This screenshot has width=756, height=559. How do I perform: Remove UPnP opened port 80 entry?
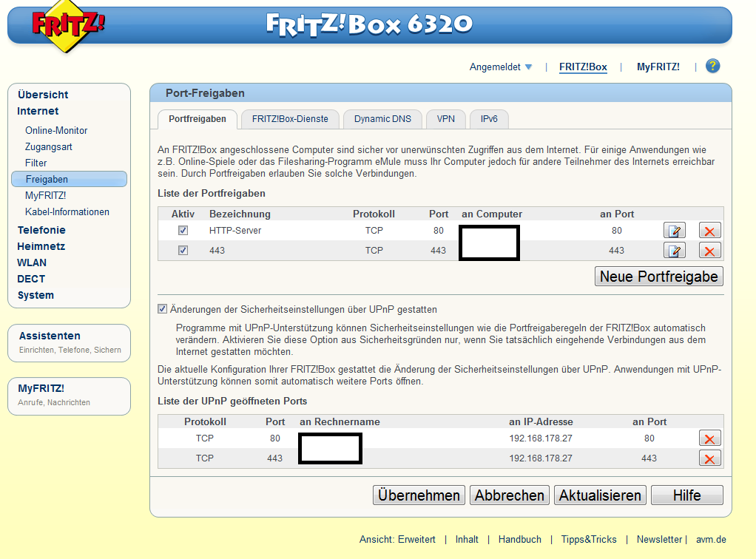click(709, 438)
